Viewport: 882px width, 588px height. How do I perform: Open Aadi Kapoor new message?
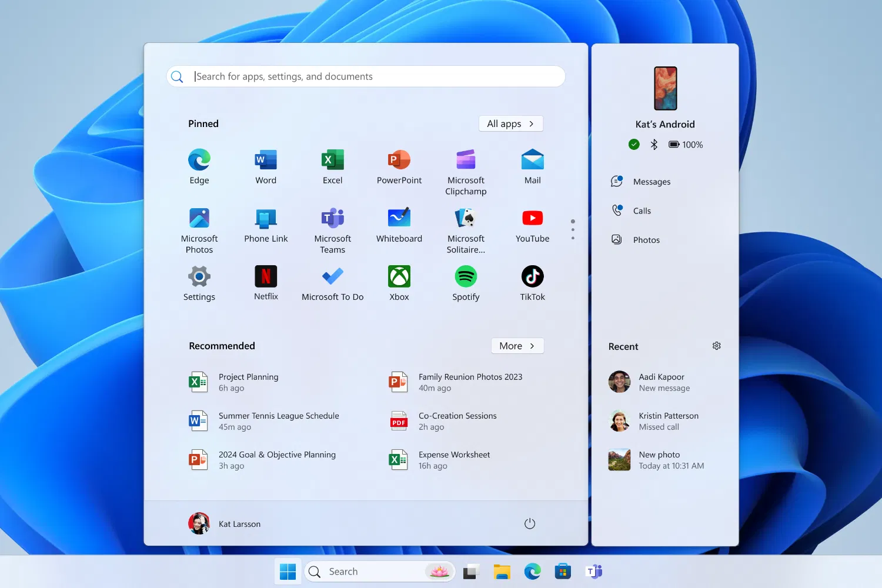point(649,382)
